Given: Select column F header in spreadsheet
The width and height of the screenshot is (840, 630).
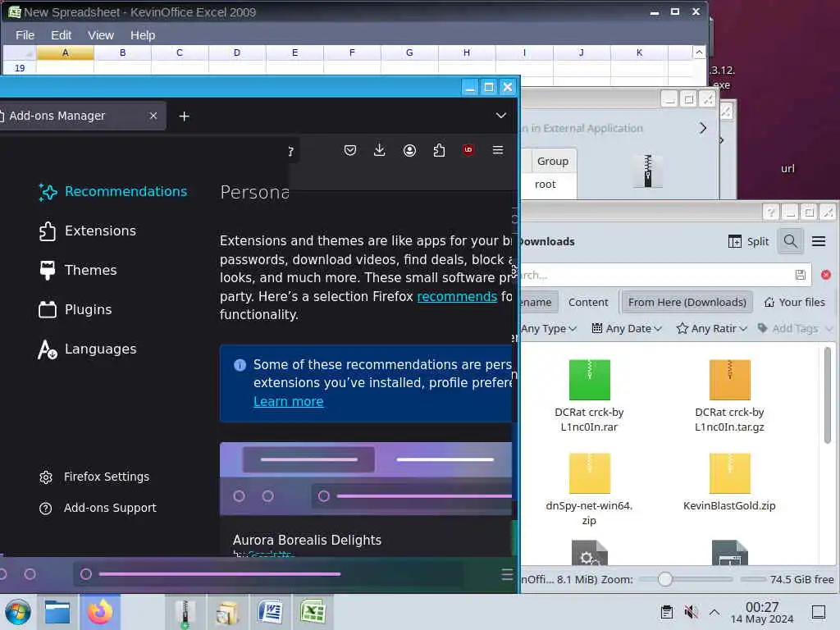Looking at the screenshot, I should [352, 52].
